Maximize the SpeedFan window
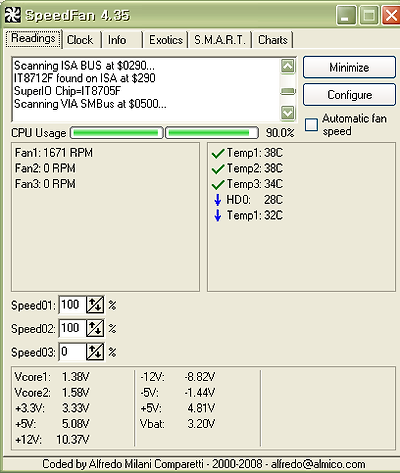 [369, 15]
